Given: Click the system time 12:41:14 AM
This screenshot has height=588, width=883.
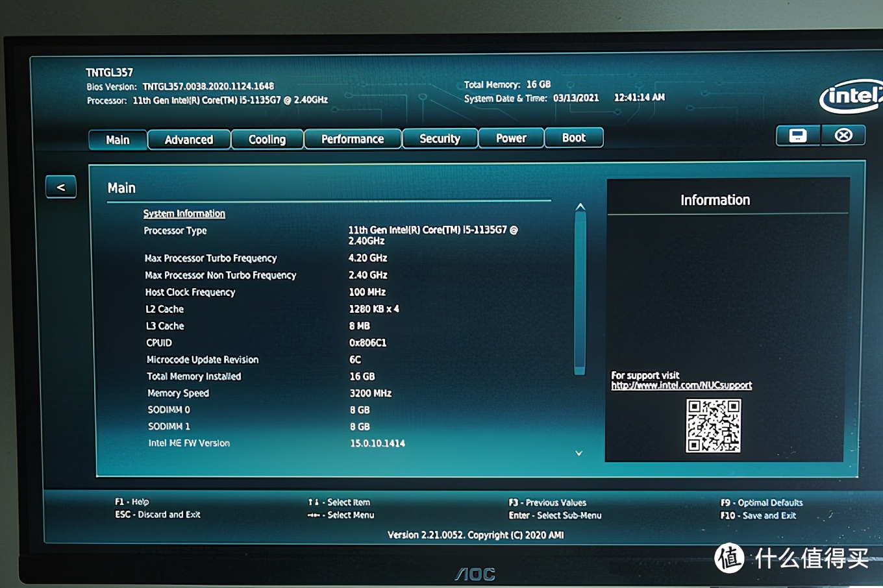Looking at the screenshot, I should click(x=640, y=97).
